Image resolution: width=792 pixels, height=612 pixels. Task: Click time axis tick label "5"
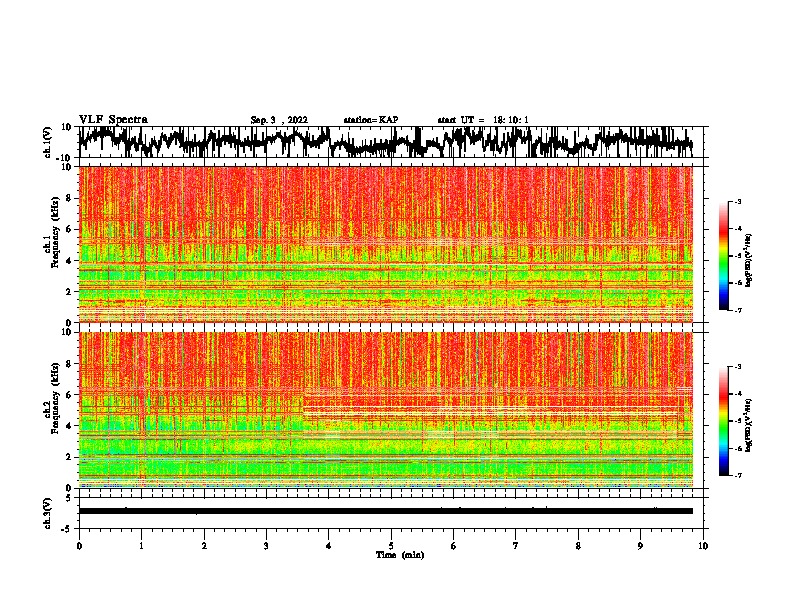(x=391, y=546)
